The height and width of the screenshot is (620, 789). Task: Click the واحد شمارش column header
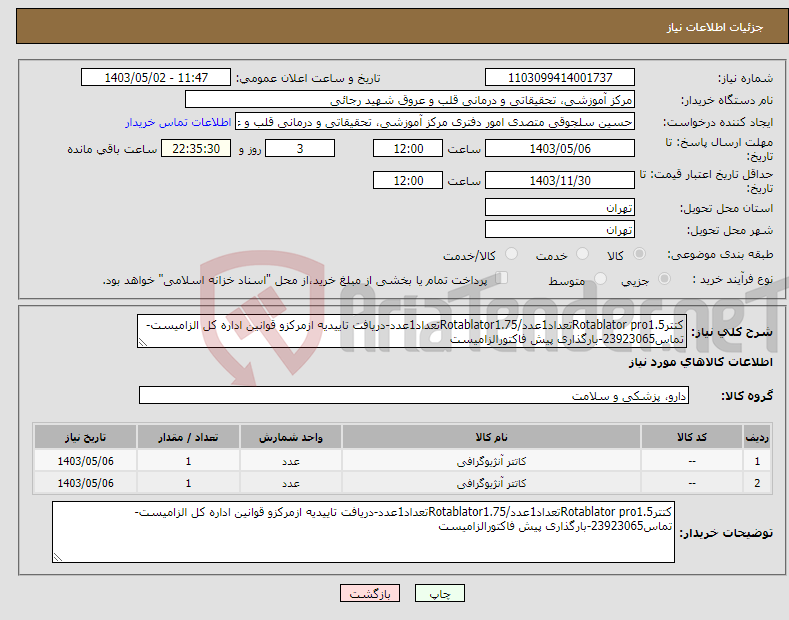[291, 437]
